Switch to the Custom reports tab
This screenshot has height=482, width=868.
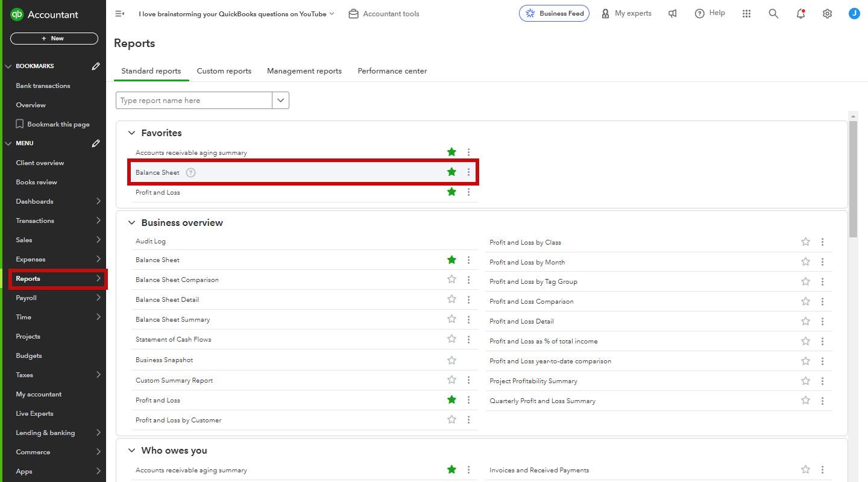224,71
